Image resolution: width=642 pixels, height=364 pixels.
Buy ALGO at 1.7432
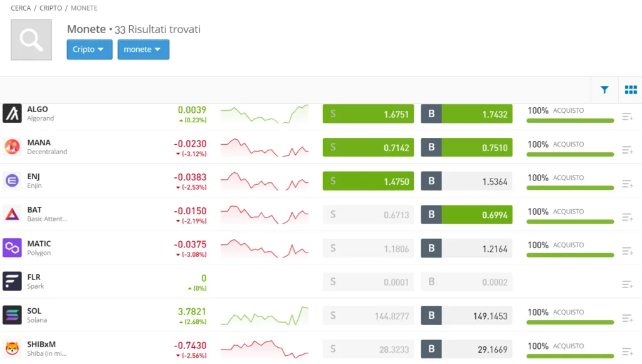[466, 113]
